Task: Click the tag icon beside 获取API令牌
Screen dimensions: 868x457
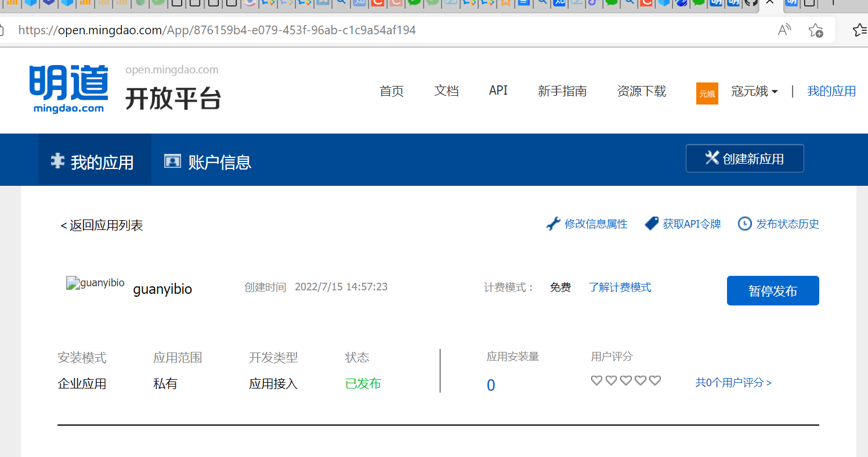Action: (x=652, y=224)
